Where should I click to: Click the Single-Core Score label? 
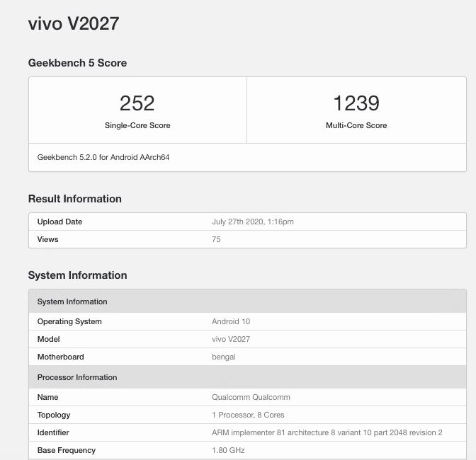pos(137,125)
